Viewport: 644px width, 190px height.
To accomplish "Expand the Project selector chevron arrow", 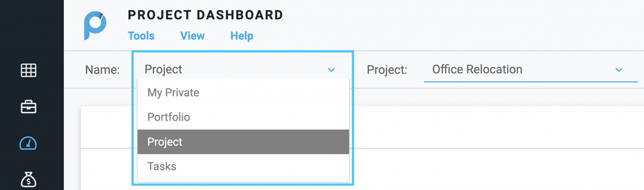I will point(619,70).
